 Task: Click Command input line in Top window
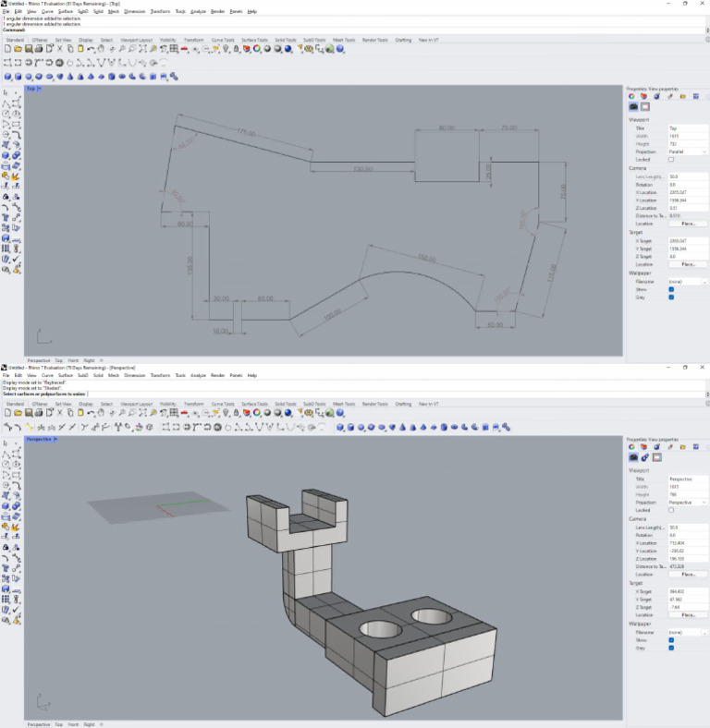click(x=353, y=30)
